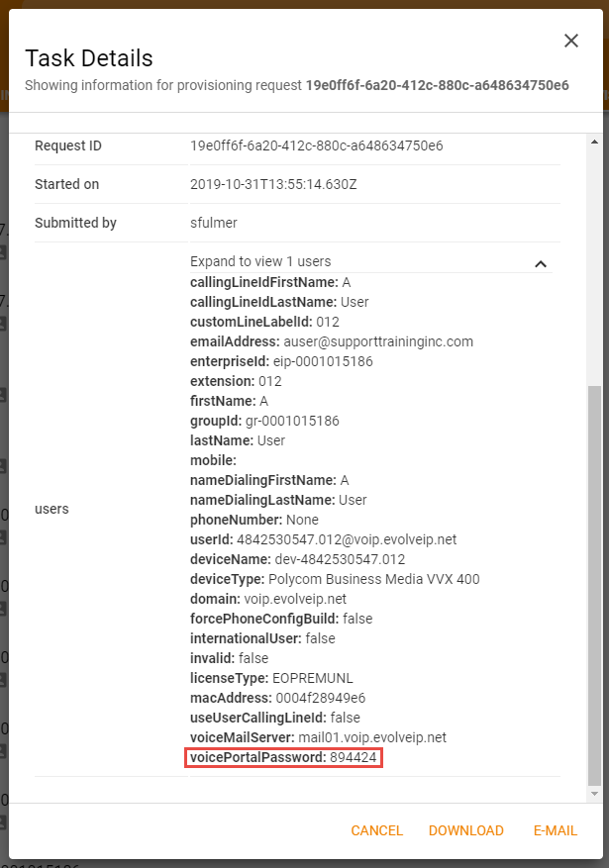Click the 'Expand to view 1 users' header
The height and width of the screenshot is (868, 609).
tap(260, 262)
